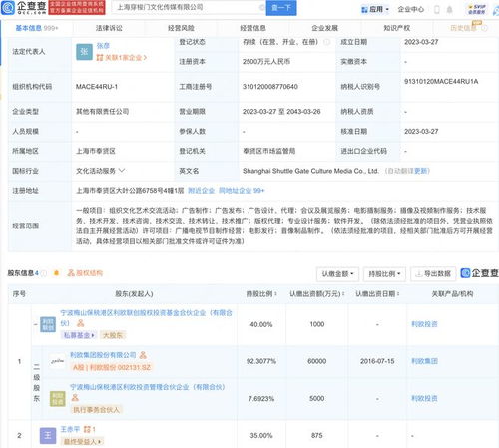Sort by the 持股比例 column header
This screenshot has height=448, width=499.
click(x=261, y=294)
